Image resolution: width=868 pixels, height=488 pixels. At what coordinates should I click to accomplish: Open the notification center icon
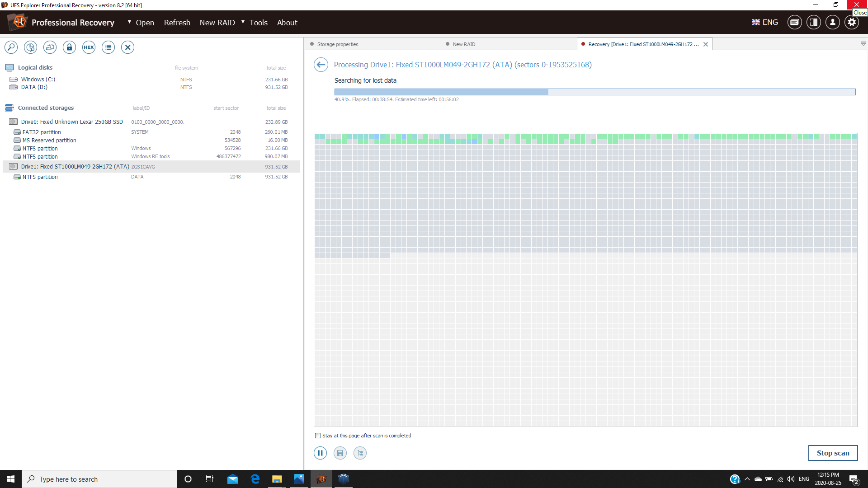pos(854,479)
